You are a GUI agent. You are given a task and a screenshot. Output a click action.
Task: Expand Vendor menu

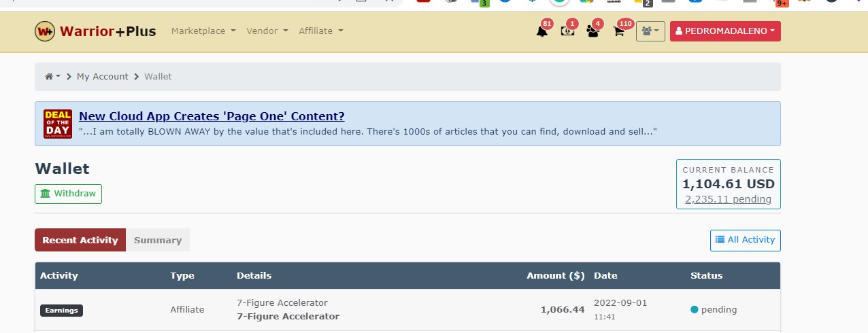[267, 31]
